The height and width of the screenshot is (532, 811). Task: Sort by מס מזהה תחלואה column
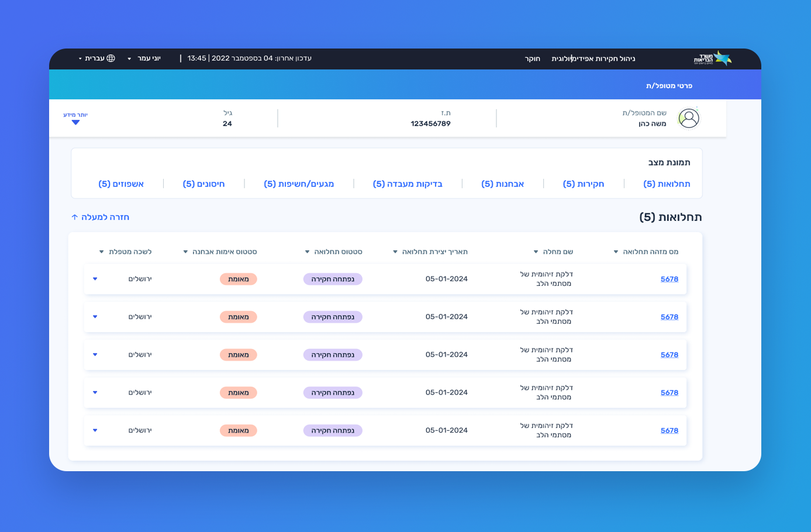coord(646,251)
